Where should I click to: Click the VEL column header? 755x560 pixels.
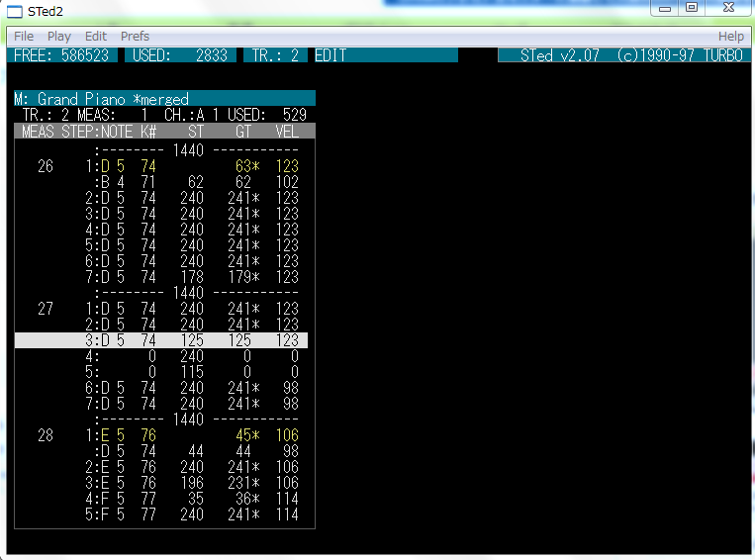[x=286, y=131]
